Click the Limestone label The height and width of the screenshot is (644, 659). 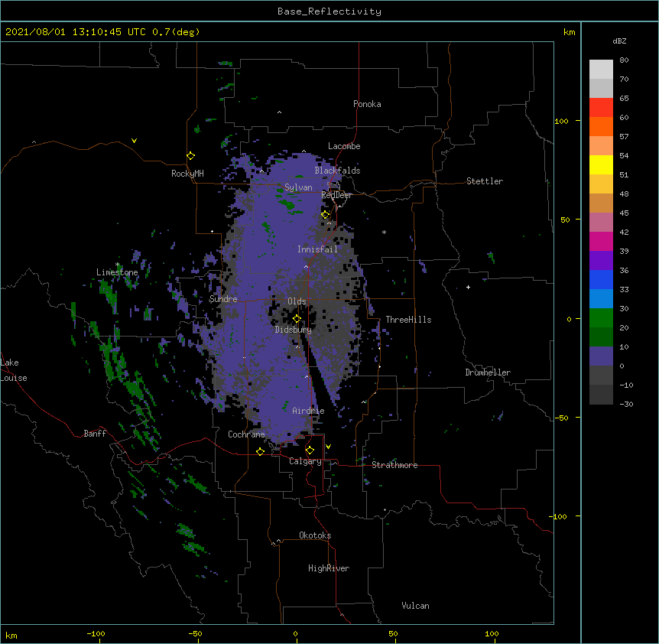117,272
